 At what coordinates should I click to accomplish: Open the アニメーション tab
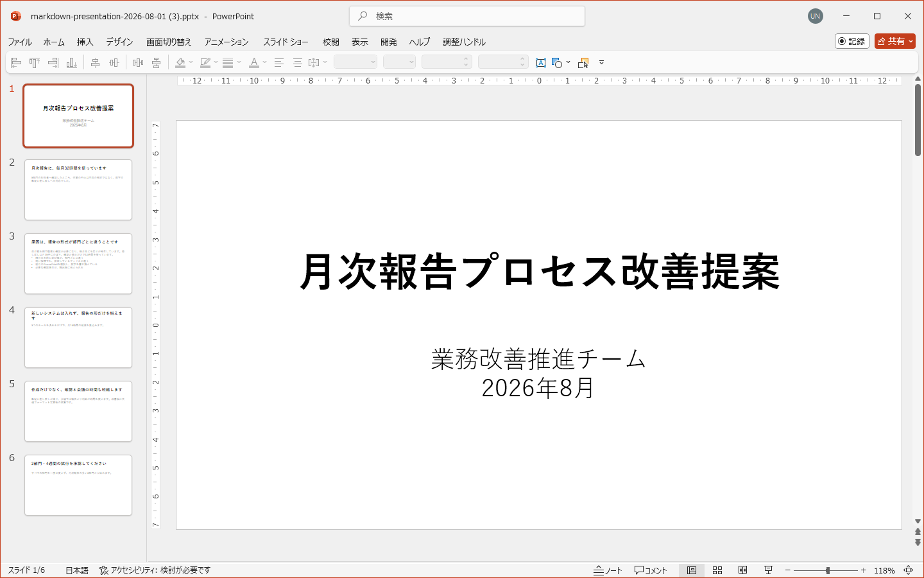227,42
